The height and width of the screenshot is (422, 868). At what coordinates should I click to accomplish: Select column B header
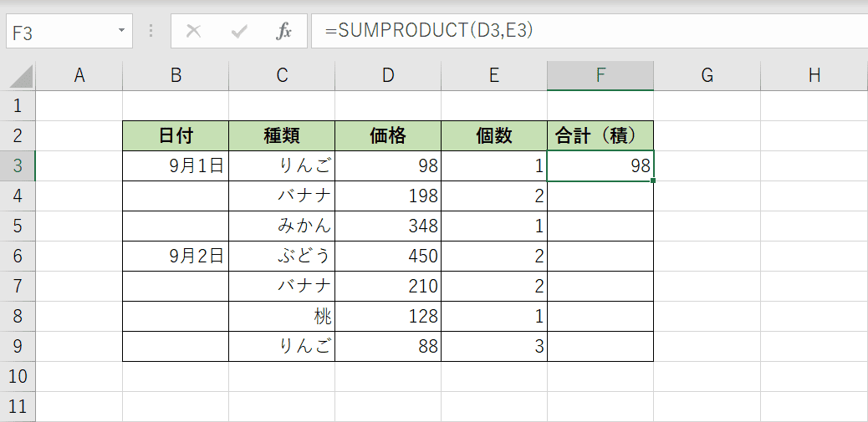pos(176,76)
